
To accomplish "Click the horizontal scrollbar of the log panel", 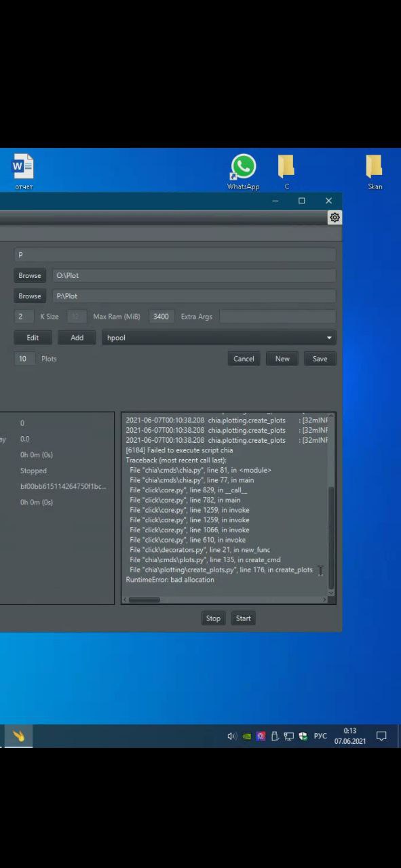I will [x=144, y=599].
